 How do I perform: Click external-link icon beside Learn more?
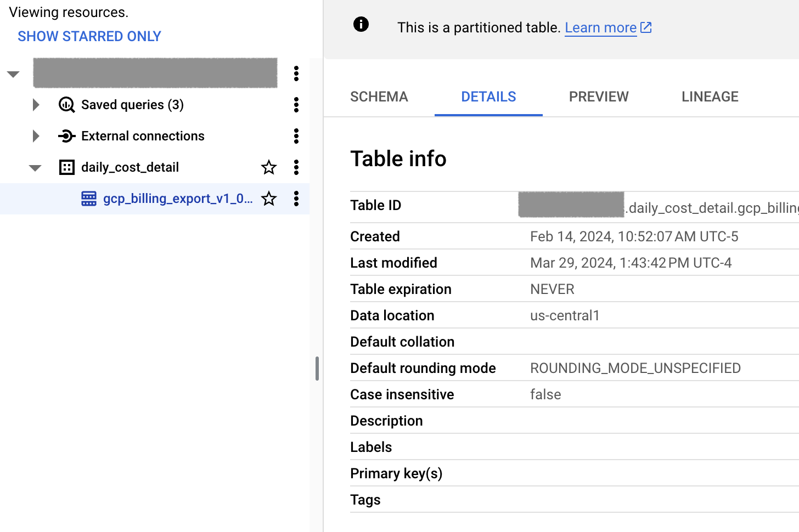tap(646, 27)
